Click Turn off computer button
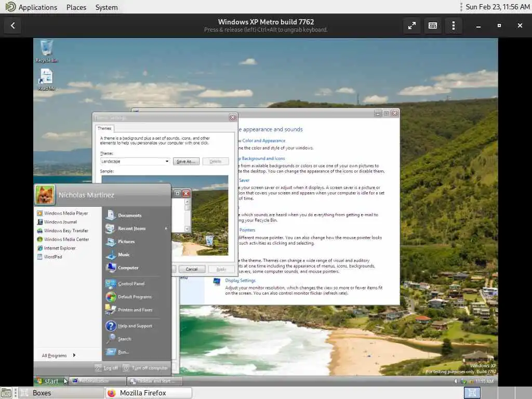Image resolution: width=532 pixels, height=399 pixels. click(145, 368)
